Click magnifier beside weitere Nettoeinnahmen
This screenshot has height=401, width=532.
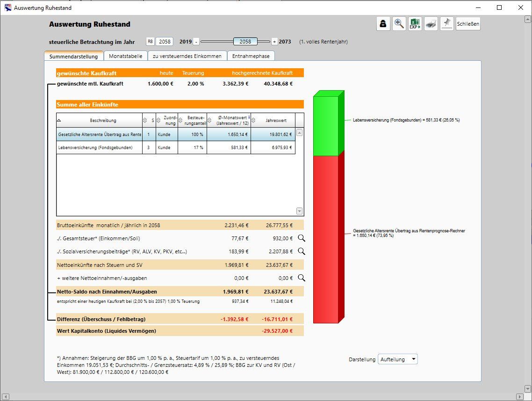pyautogui.click(x=302, y=278)
